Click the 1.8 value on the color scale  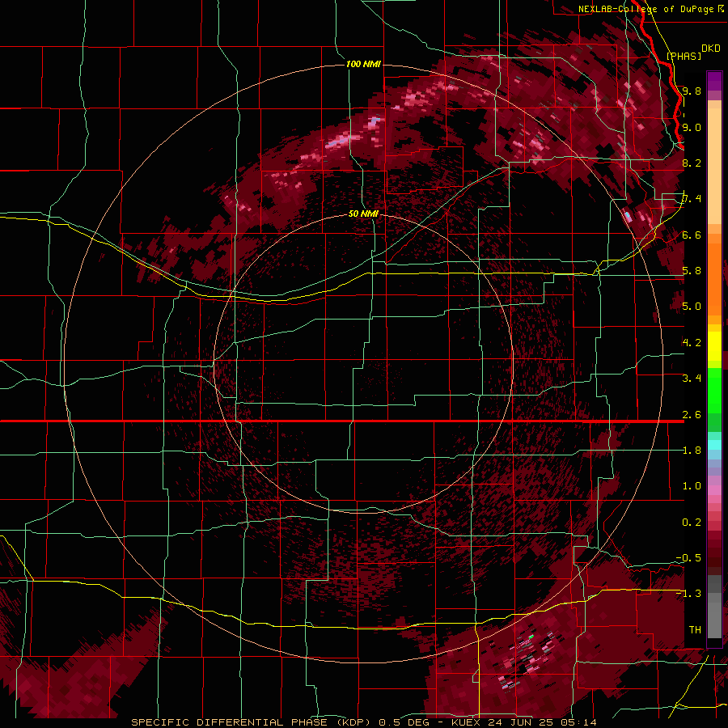tap(692, 451)
